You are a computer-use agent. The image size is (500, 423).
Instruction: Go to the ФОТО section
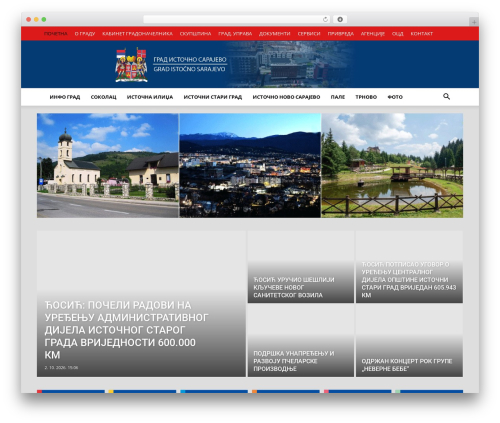point(395,97)
